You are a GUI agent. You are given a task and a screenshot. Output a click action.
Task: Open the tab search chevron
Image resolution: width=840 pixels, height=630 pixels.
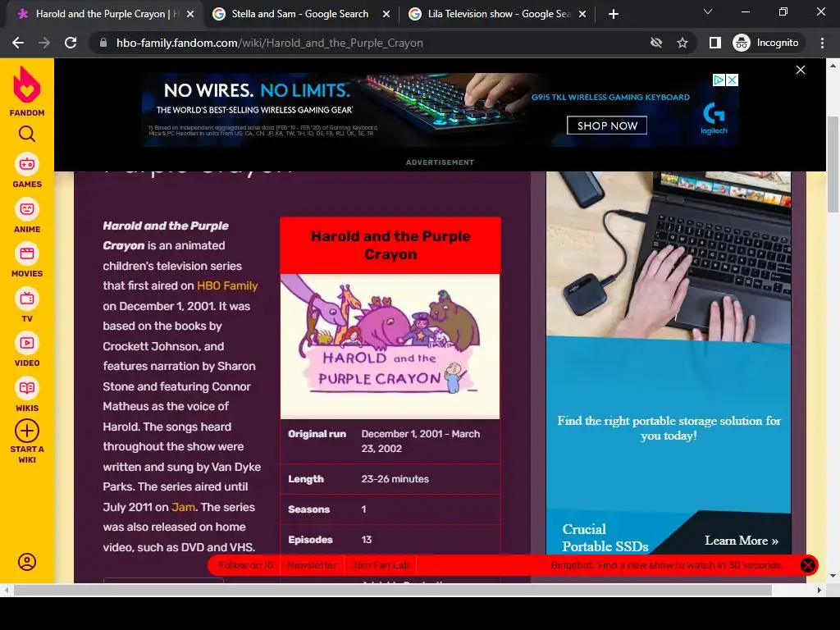point(708,11)
